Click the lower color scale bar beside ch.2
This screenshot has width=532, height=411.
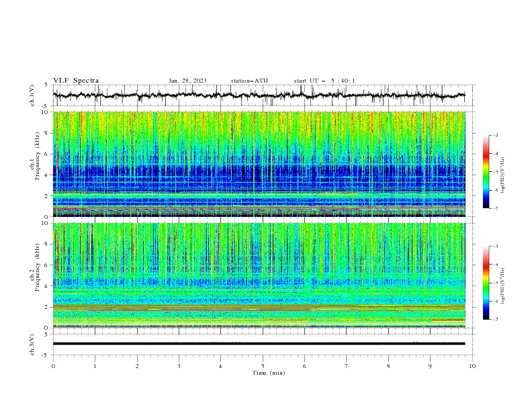pyautogui.click(x=486, y=283)
